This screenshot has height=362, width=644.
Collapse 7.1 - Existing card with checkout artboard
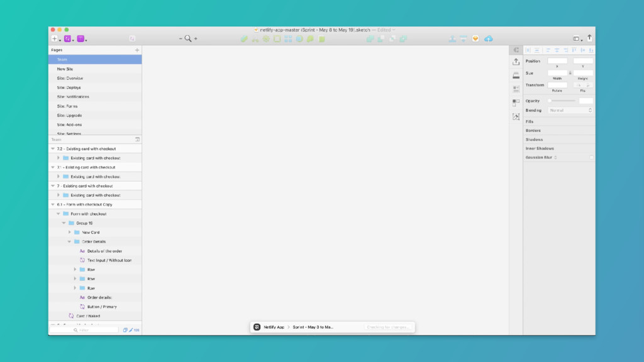(x=53, y=167)
